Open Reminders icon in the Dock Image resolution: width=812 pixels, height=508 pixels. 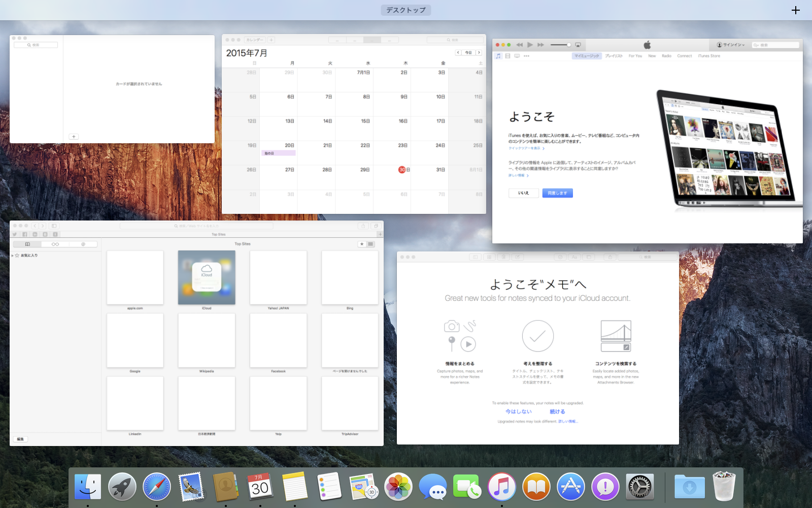pyautogui.click(x=329, y=487)
